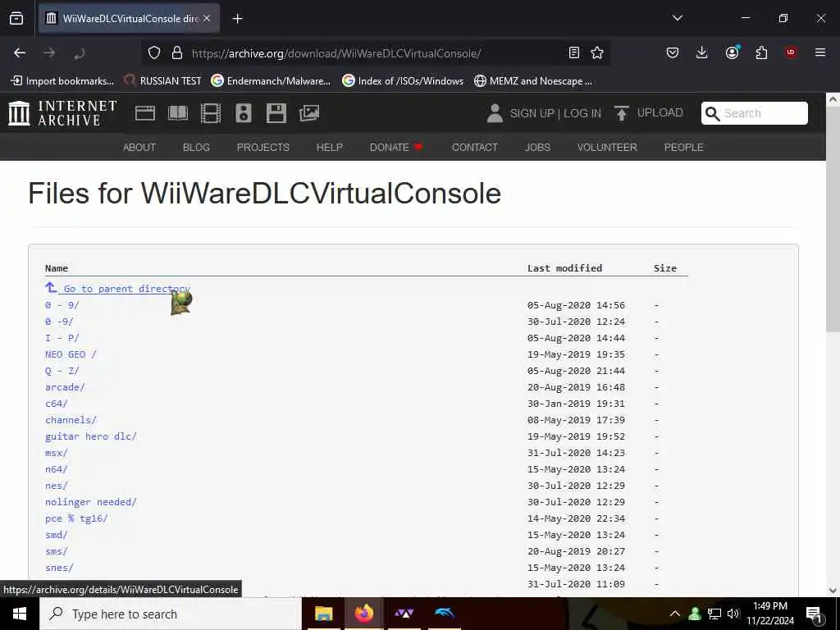The width and height of the screenshot is (840, 630).
Task: Open the n64/ folder link
Action: [57, 468]
